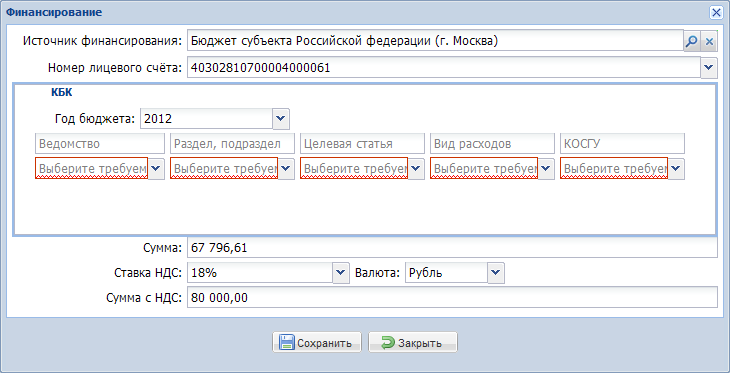This screenshot has width=730, height=373.
Task: Focus the required combo field under КОСГУ
Action: (614, 169)
